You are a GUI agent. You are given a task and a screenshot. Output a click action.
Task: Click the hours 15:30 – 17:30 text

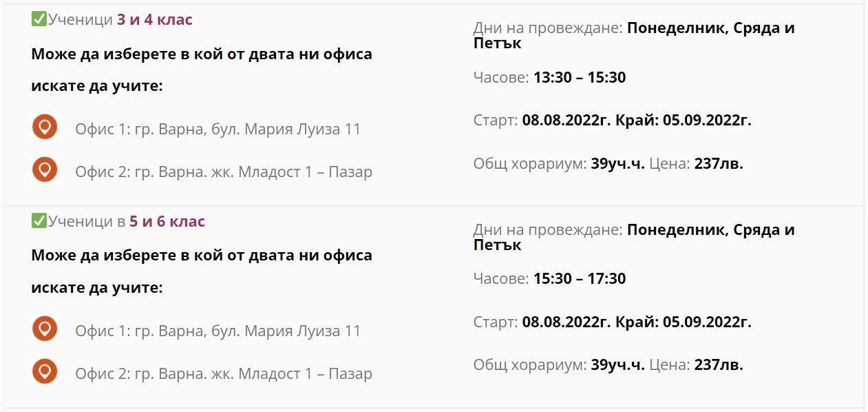coord(580,279)
